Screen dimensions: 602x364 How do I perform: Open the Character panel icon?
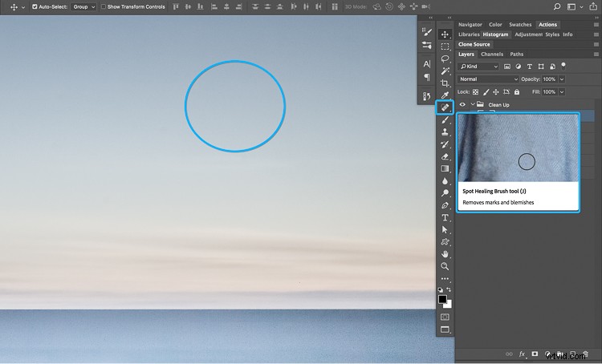426,63
